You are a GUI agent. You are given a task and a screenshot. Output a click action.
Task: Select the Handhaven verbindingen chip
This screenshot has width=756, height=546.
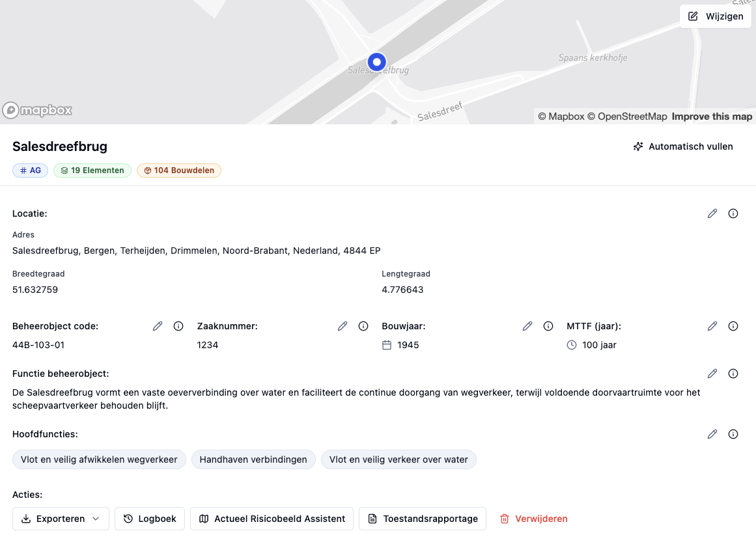pos(253,459)
